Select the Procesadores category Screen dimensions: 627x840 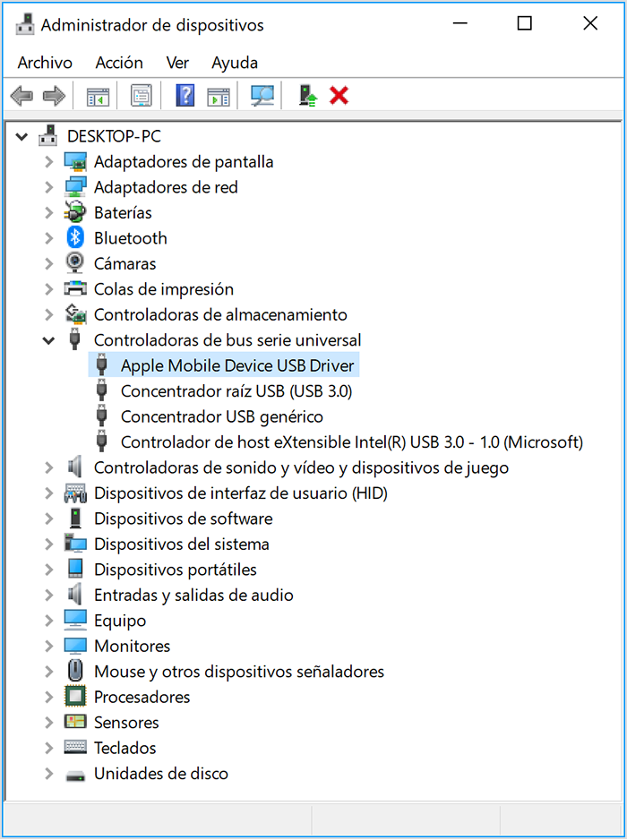pos(142,697)
